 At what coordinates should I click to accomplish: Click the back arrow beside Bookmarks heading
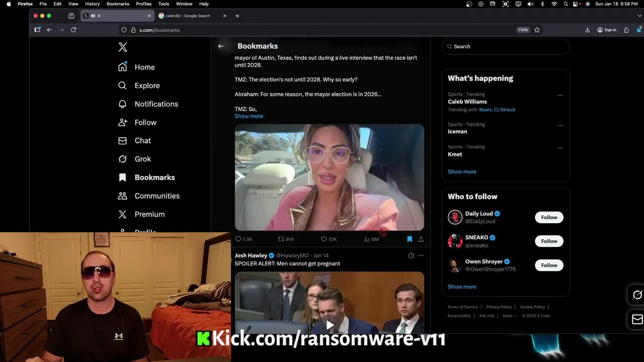pyautogui.click(x=221, y=46)
